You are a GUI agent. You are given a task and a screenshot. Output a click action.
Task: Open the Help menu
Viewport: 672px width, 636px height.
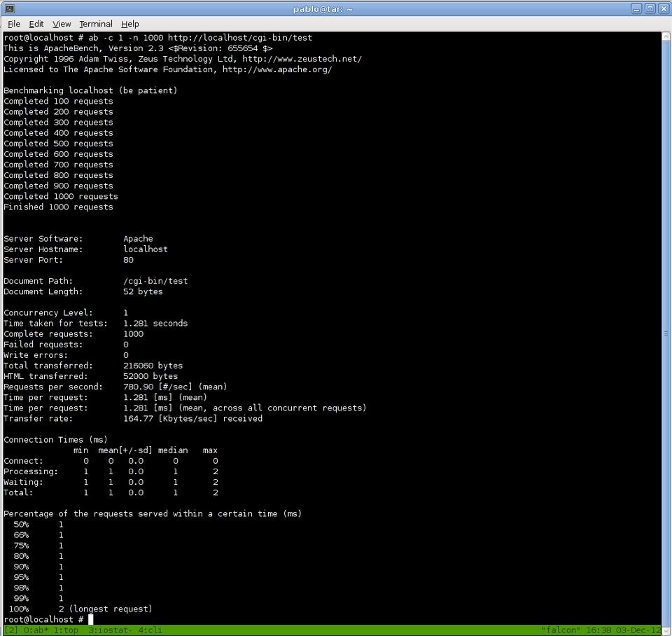(130, 24)
